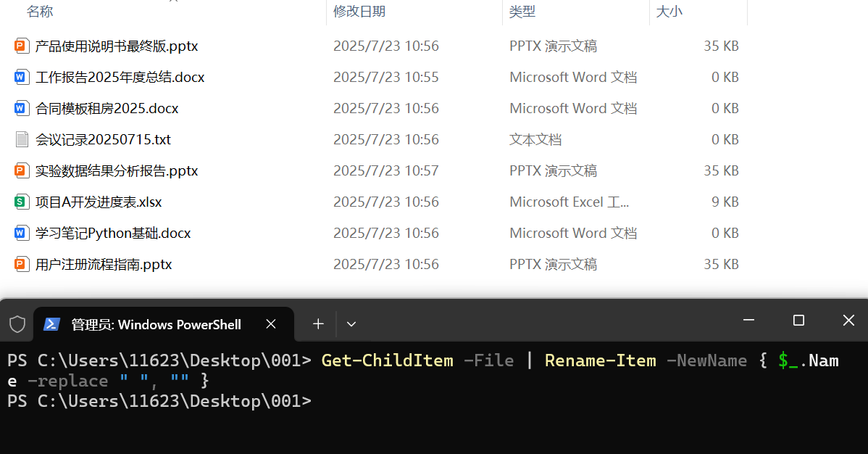
Task: Open the terminal profile dropdown chevron
Action: coord(351,324)
